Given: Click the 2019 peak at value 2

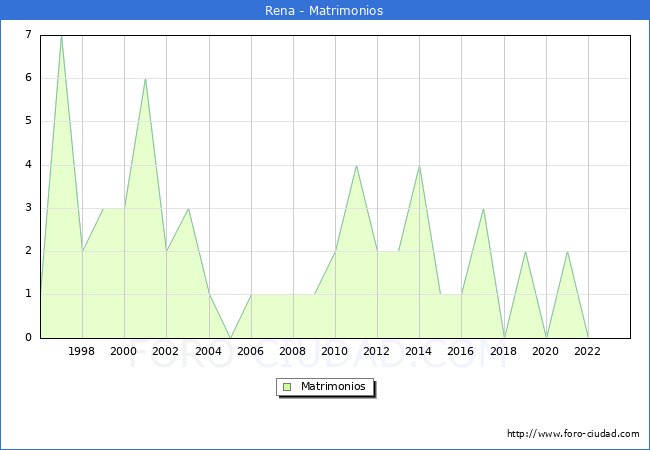Looking at the screenshot, I should click(x=525, y=251).
